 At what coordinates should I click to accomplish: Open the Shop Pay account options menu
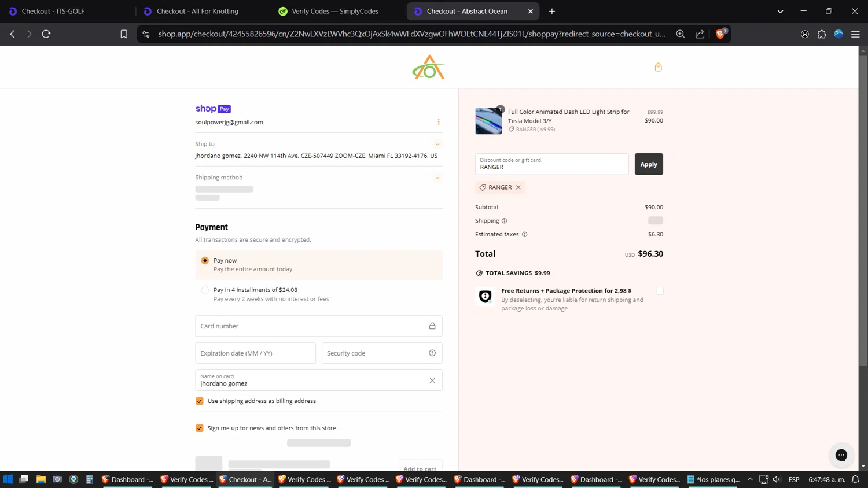pos(439,122)
